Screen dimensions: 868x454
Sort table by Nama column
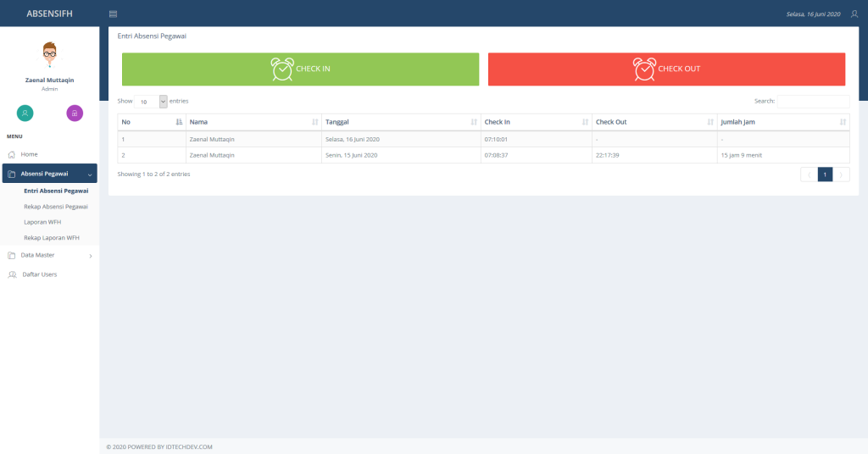253,122
